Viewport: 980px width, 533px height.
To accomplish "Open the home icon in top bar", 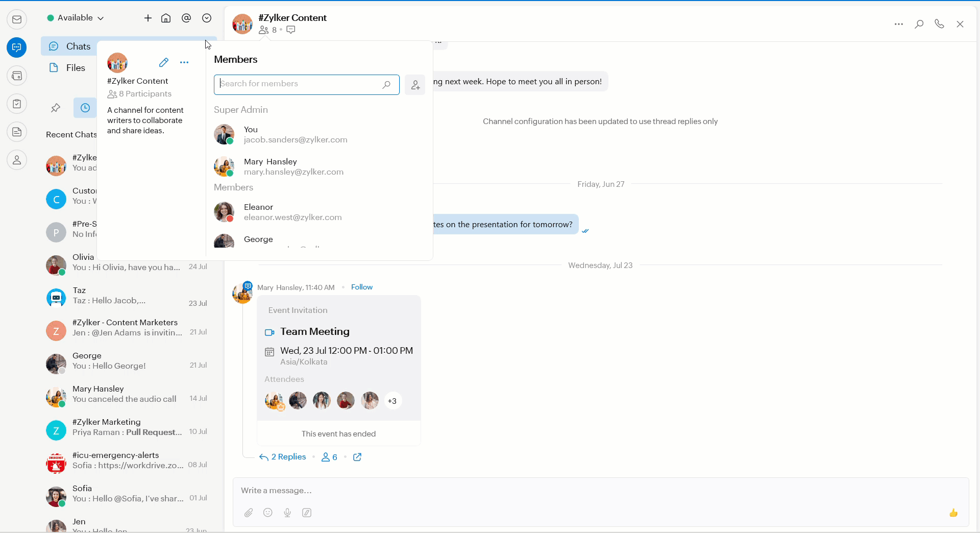I will pyautogui.click(x=166, y=18).
